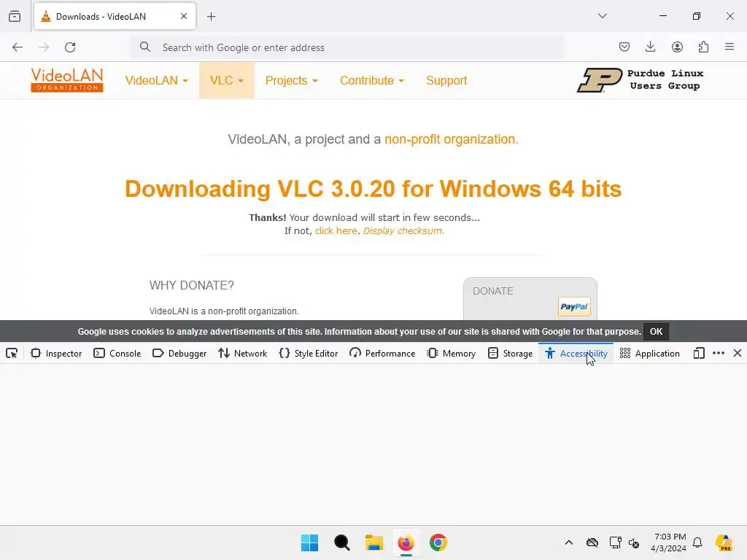Screen dimensions: 747x560
Task: Activate the pick element from page tool
Action: (12, 354)
